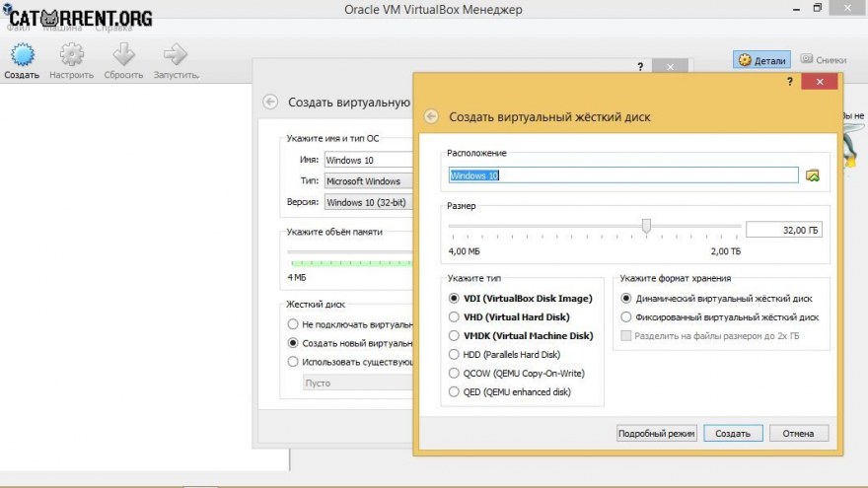Minimize the VirtualBox Менеджер window
Viewport: 868px width, 488px height.
(796, 9)
